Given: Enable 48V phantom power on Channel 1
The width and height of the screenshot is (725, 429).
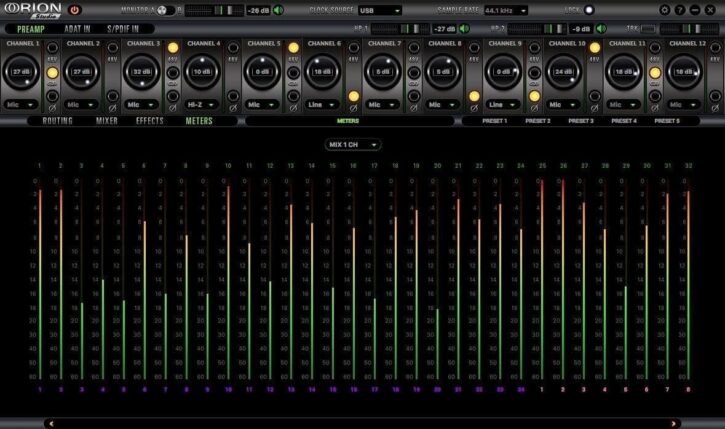Looking at the screenshot, I should point(52,48).
